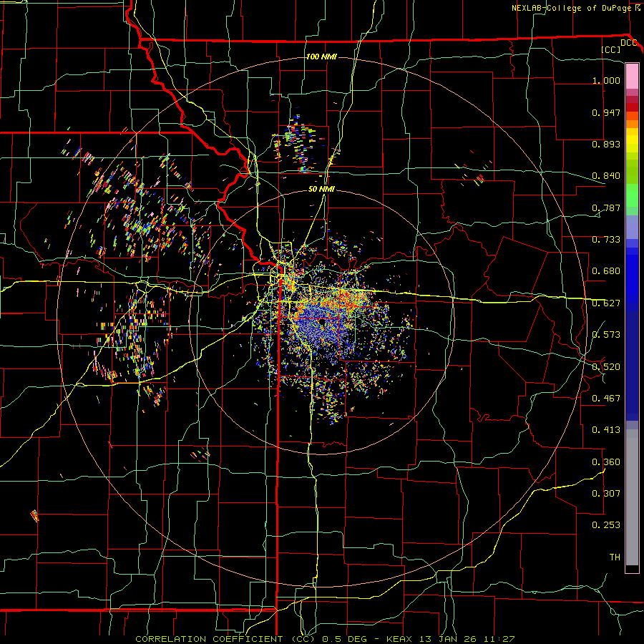Pick the pink segment atop the color bar
The width and height of the screenshot is (644, 644).
(x=632, y=77)
